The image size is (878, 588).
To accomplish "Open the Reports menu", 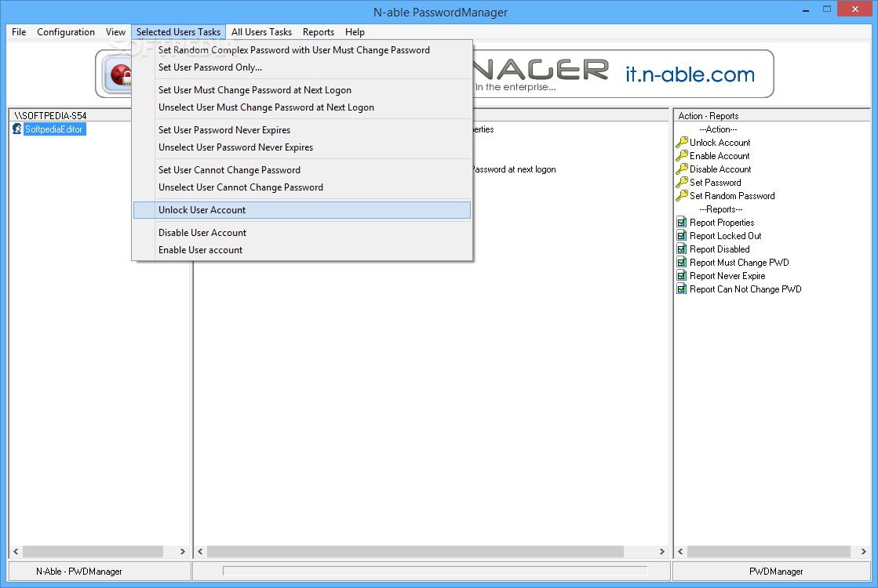I will tap(319, 32).
